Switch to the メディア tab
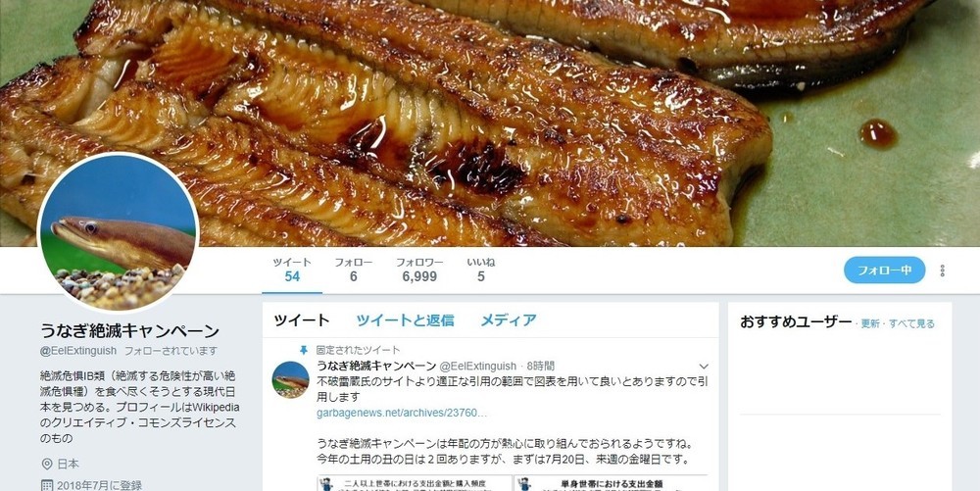The height and width of the screenshot is (491, 980). 508,320
